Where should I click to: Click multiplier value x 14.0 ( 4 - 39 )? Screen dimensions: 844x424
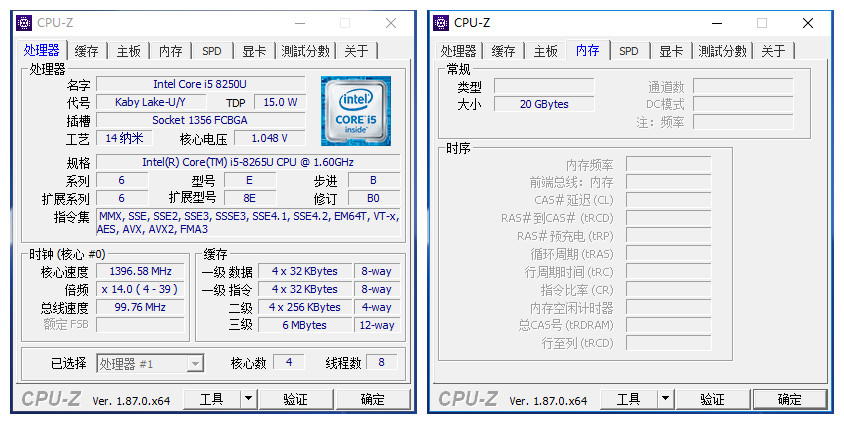pyautogui.click(x=140, y=289)
